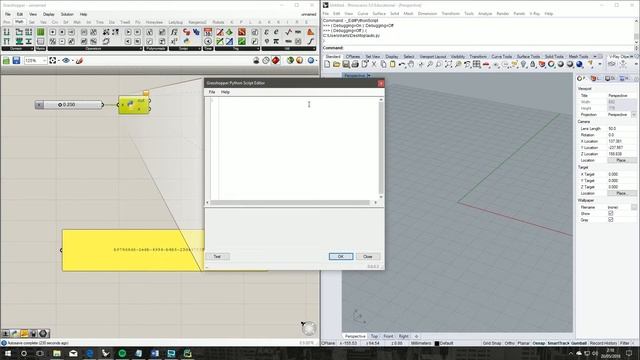Toggle Osnap in Rhino status bar
640x360 pixels.
[538, 343]
